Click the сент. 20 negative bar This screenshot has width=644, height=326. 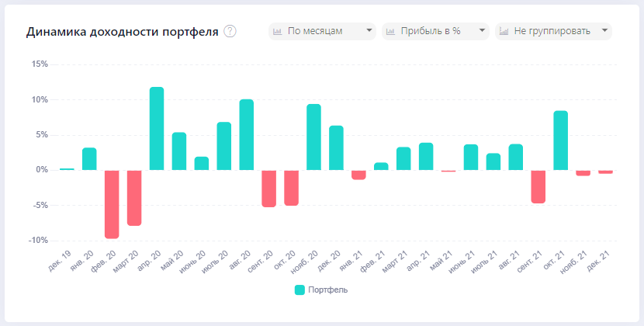269,188
